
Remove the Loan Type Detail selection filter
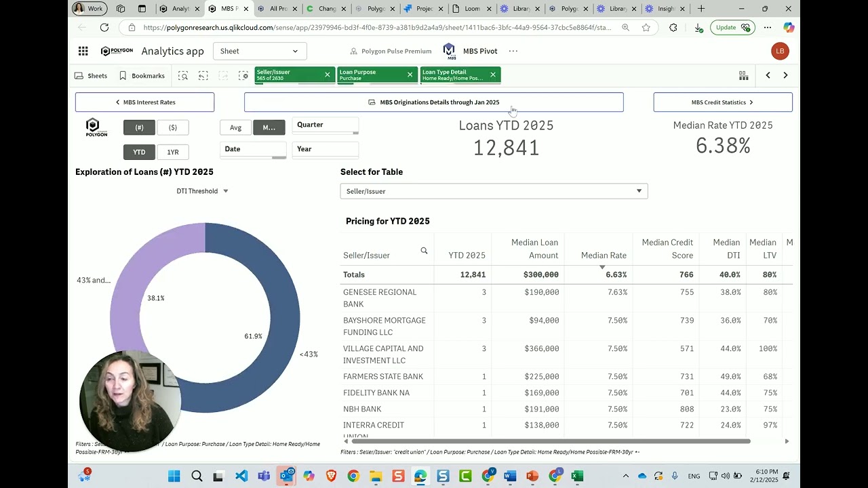[493, 75]
